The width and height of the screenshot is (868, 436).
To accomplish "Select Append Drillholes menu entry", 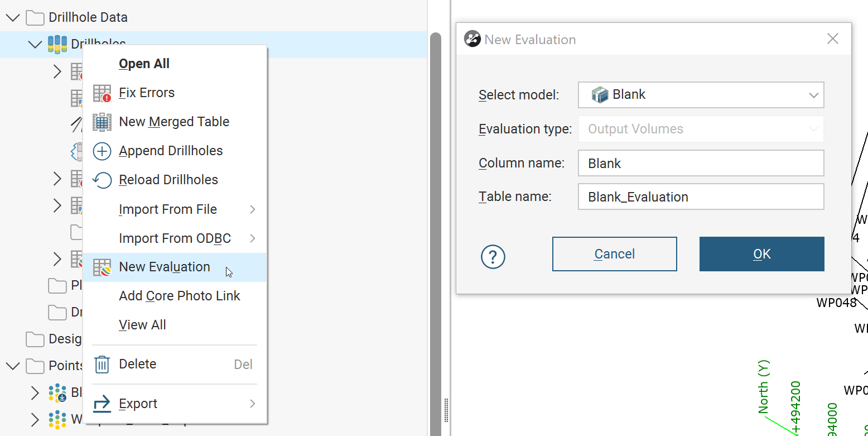I will pos(175,151).
